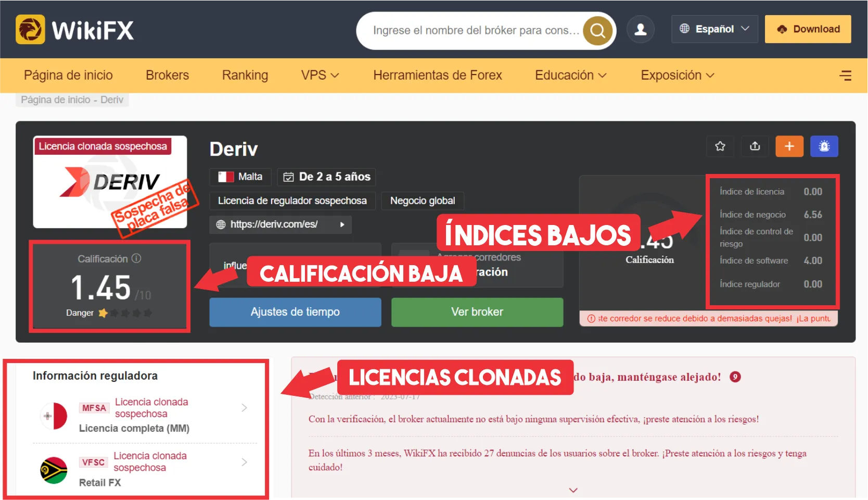
Task: Add Deriv to favorites with star icon
Action: click(720, 146)
